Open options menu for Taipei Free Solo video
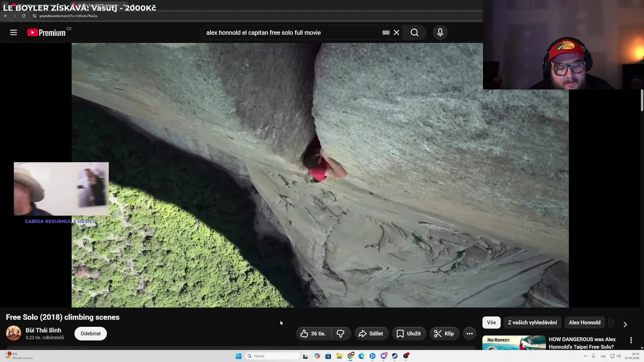The image size is (644, 362). click(x=631, y=340)
